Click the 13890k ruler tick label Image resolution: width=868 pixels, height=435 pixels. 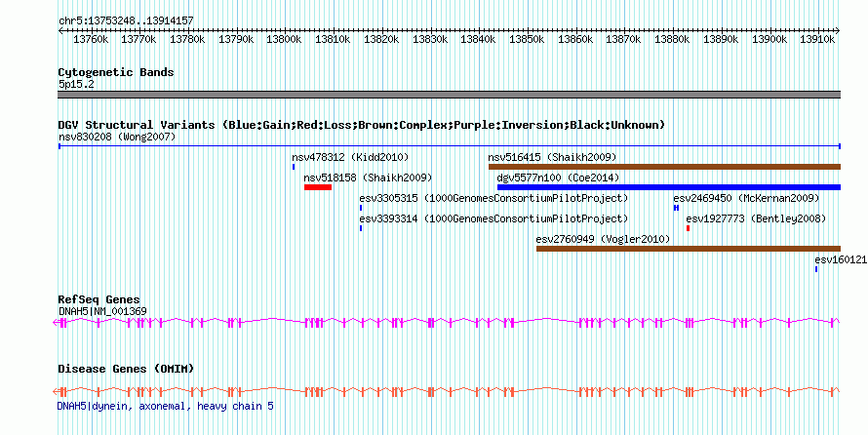tap(722, 39)
